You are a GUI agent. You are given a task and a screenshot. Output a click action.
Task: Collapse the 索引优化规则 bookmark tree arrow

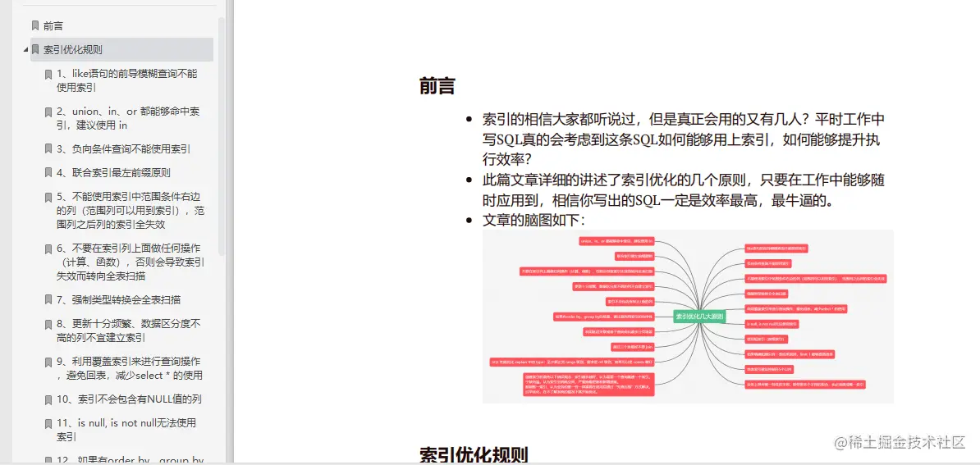tap(25, 50)
